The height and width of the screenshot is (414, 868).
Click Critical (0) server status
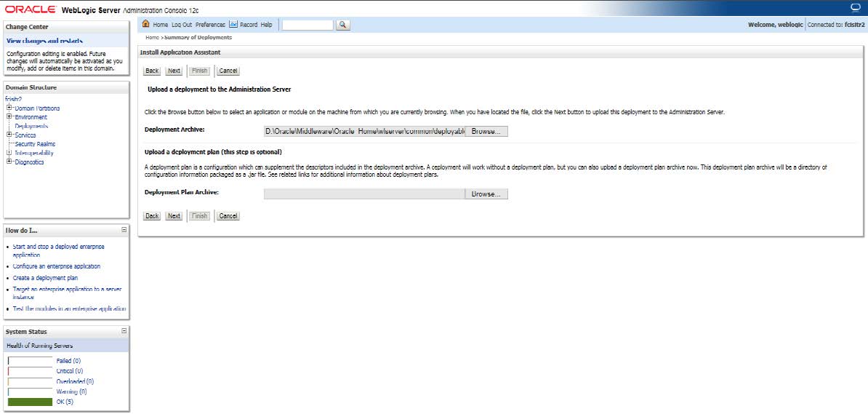[x=69, y=371]
